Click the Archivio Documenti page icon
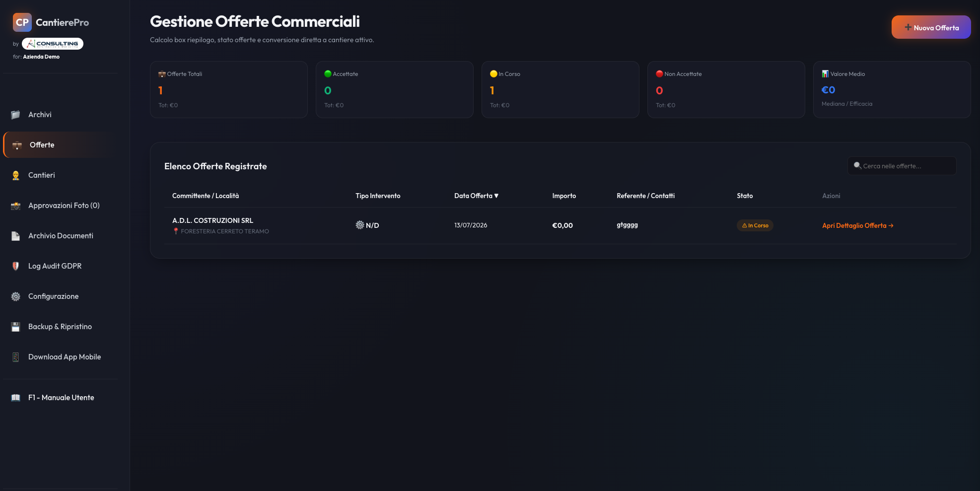This screenshot has height=491, width=980. (16, 236)
